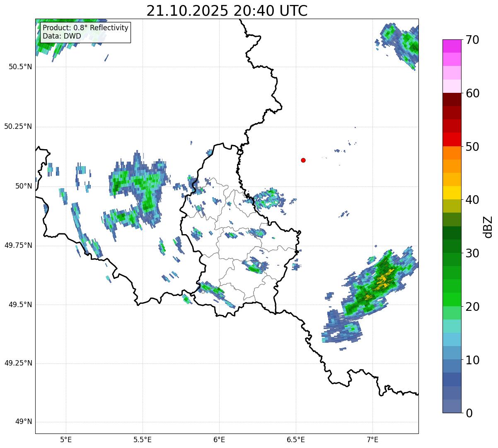Image resolution: width=498 pixels, height=448 pixels.
Task: Click the "Product: 0.8° Reflectivity" label
Action: tap(86, 28)
